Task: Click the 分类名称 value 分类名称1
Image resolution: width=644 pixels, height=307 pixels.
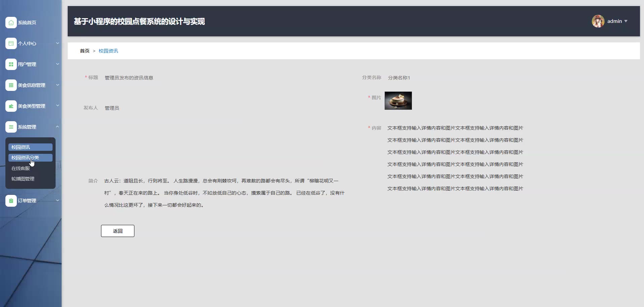Action: (399, 78)
